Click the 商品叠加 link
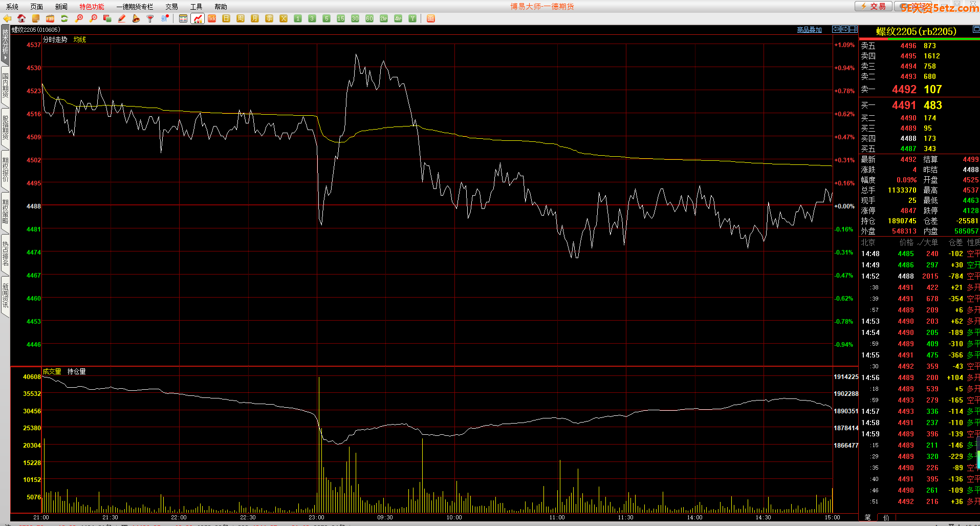The width and height of the screenshot is (980, 526). (809, 30)
